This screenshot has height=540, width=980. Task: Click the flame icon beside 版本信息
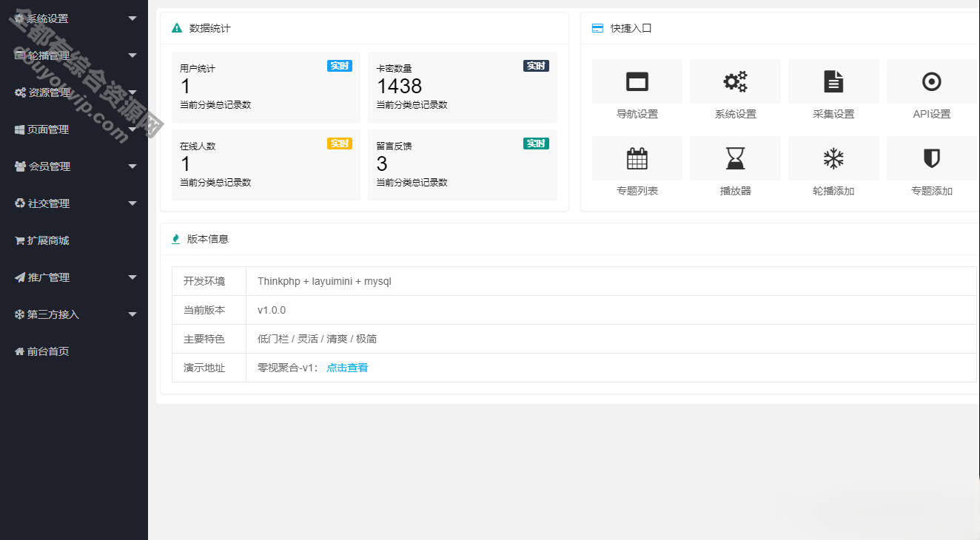[175, 239]
